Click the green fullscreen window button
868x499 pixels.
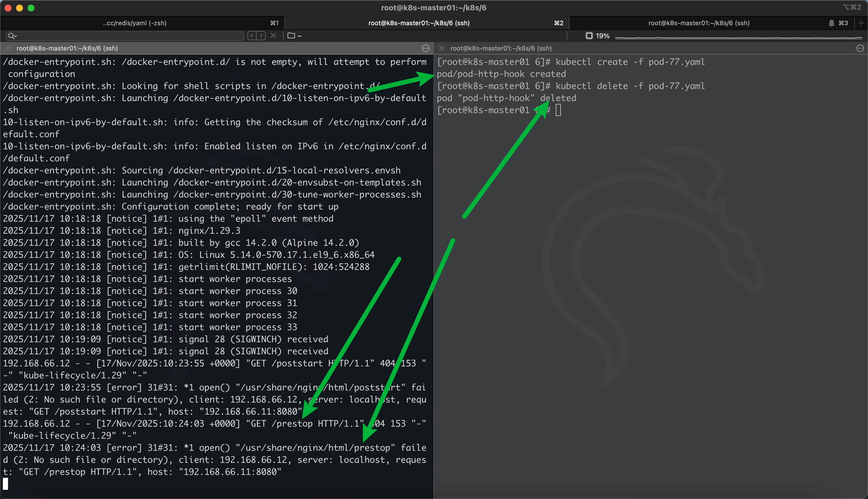pyautogui.click(x=31, y=8)
